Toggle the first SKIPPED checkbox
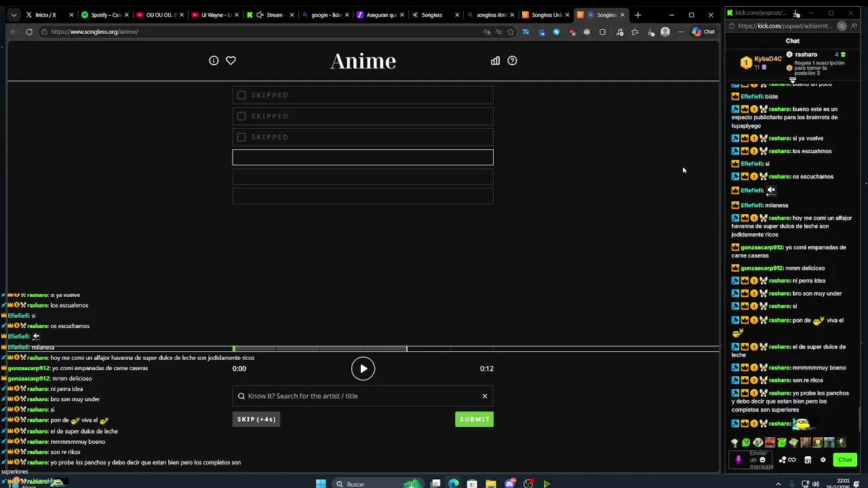 [x=241, y=95]
